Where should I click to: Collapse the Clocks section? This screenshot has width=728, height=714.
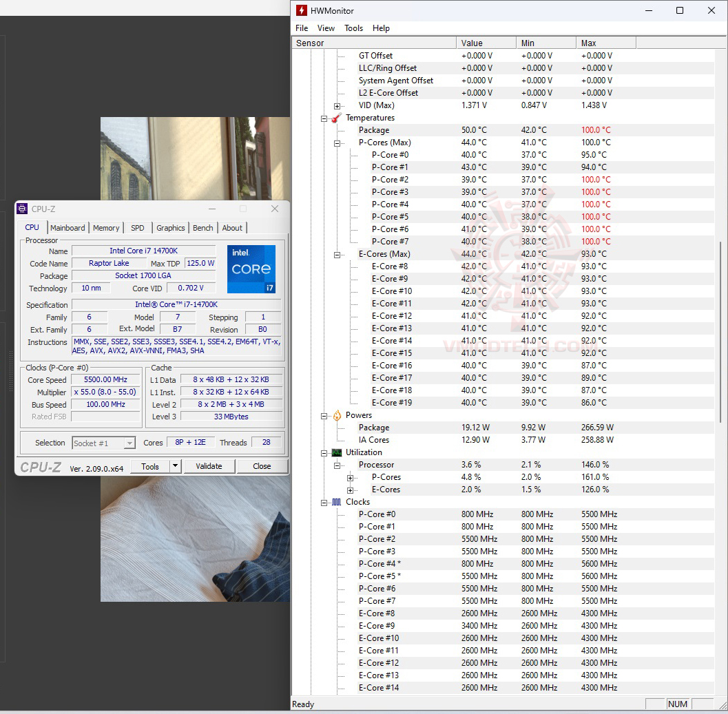[x=324, y=503]
